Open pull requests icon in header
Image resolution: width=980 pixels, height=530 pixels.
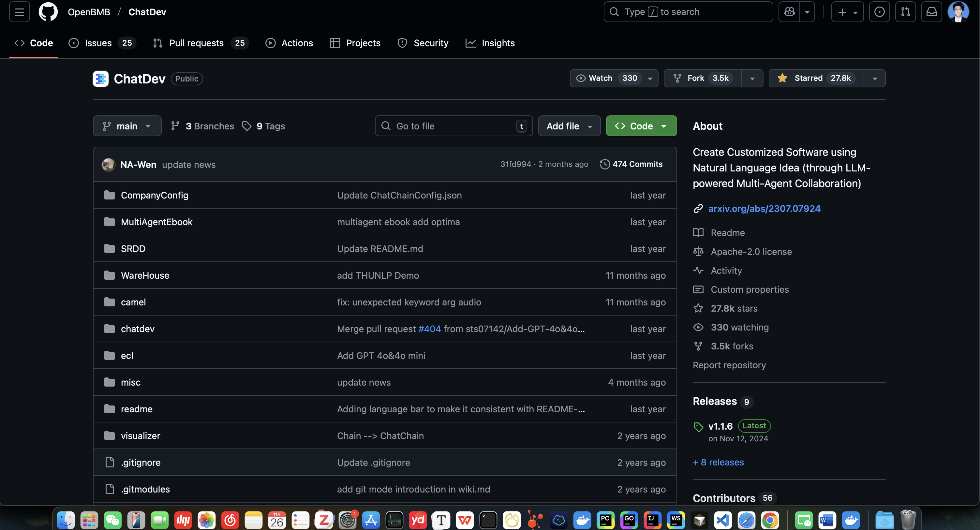point(905,12)
